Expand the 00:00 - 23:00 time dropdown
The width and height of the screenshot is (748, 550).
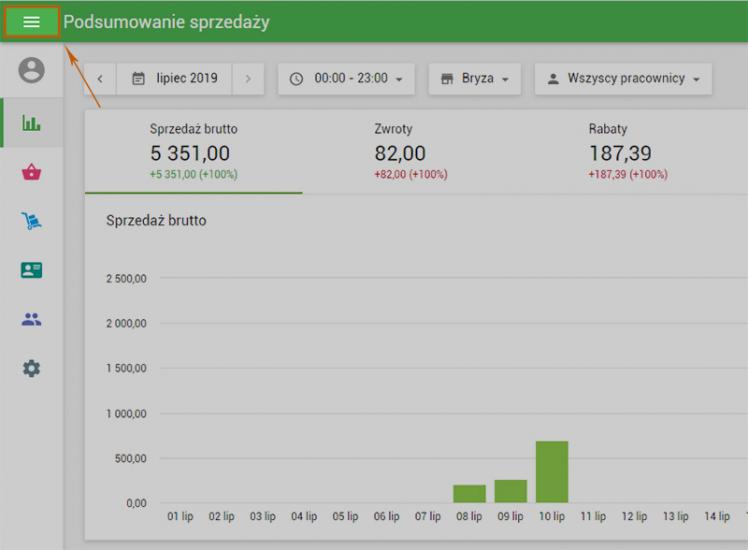(x=346, y=79)
